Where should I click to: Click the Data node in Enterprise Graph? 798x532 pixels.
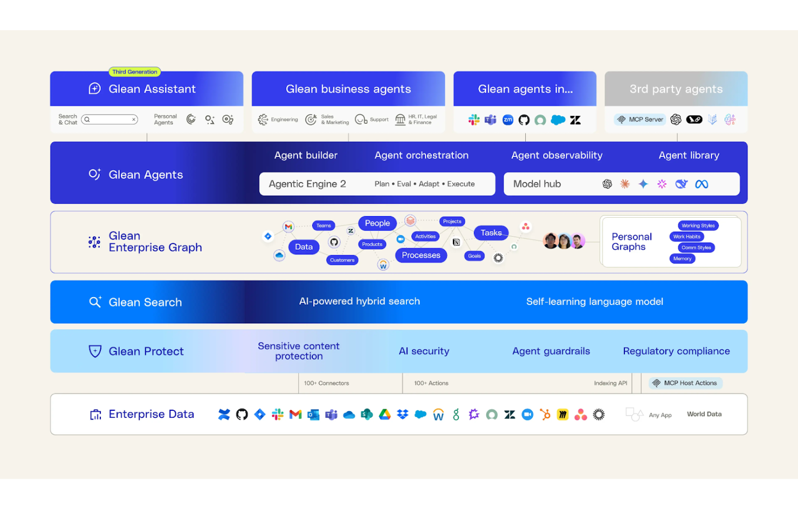coord(304,247)
